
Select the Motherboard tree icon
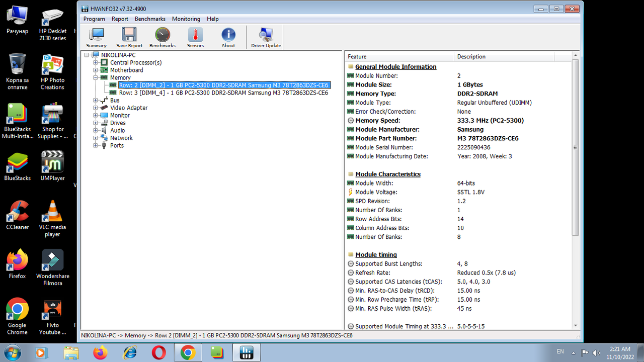click(x=104, y=70)
